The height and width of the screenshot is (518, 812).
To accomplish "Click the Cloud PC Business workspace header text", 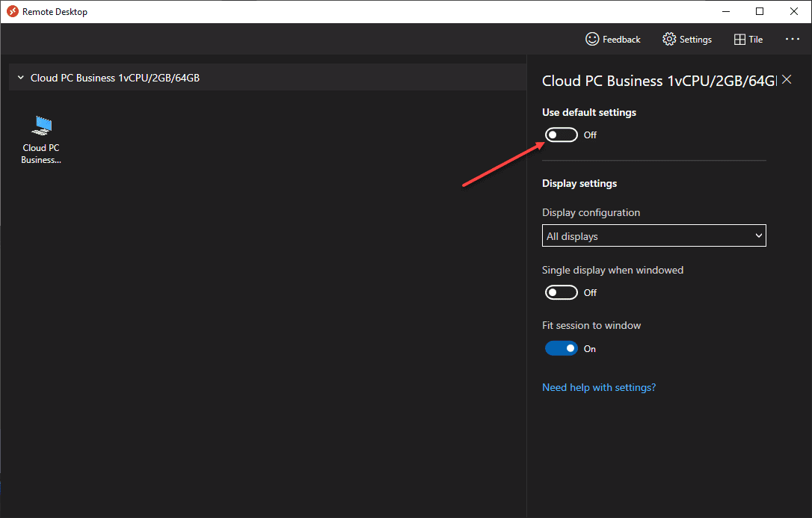I will coord(115,78).
